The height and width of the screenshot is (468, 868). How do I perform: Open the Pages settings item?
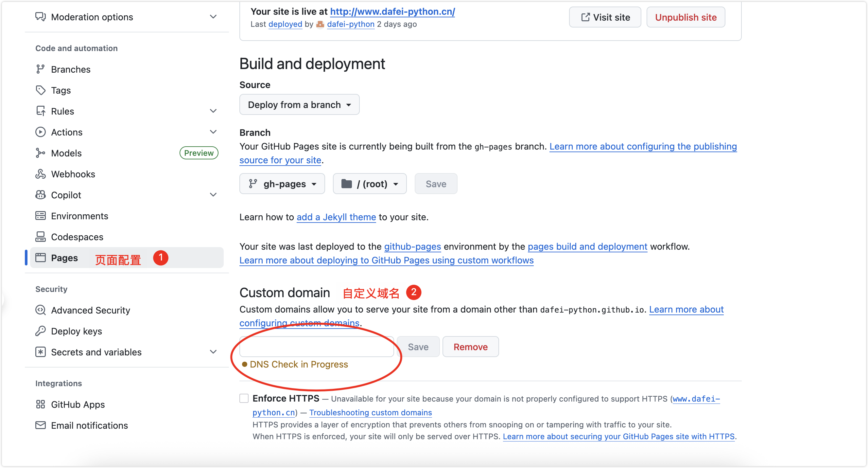click(64, 258)
